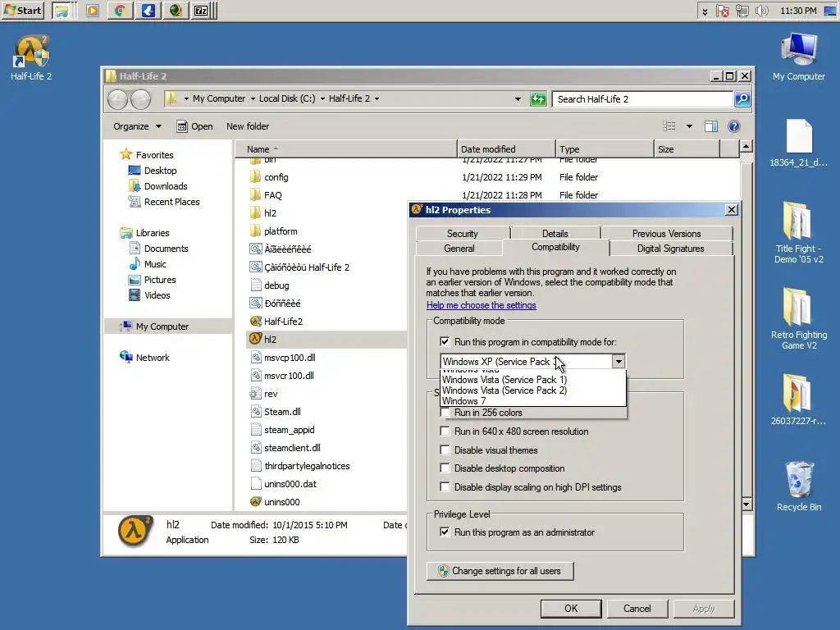Select the Title Fight Demo '05 v2 folder
This screenshot has width=840, height=630.
click(799, 232)
